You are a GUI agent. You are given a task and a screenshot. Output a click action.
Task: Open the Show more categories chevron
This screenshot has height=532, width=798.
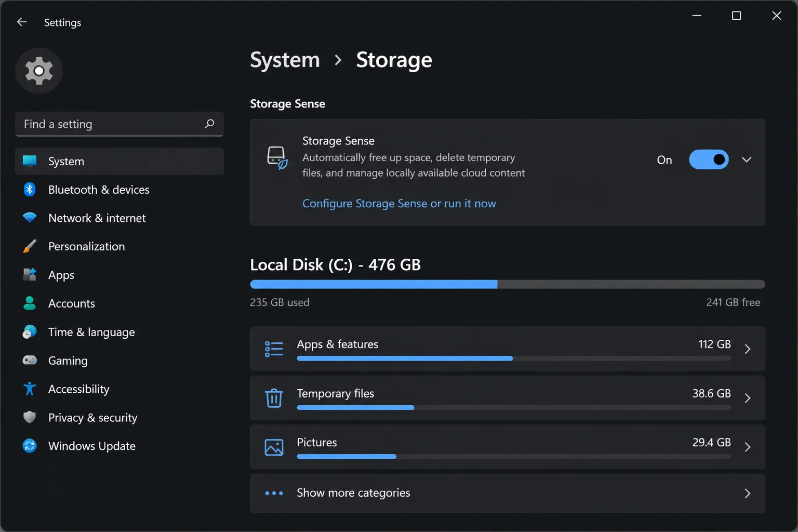748,493
